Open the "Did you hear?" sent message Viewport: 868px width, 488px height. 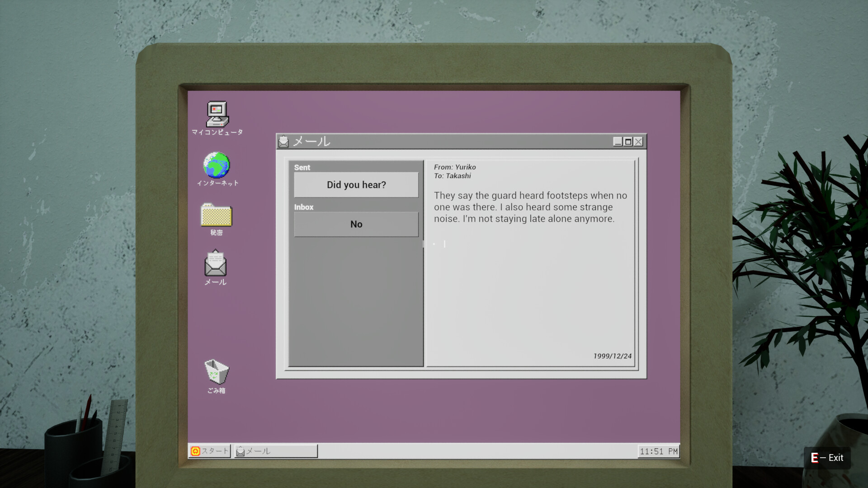(356, 185)
